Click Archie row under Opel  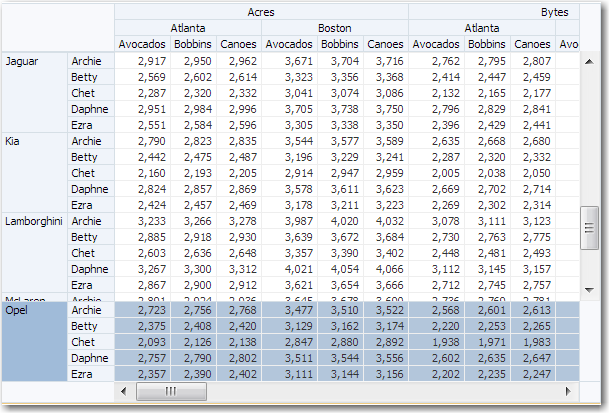pos(90,310)
